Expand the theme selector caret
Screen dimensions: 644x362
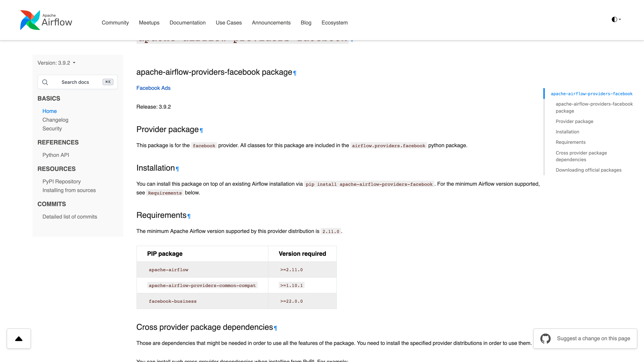(x=620, y=19)
